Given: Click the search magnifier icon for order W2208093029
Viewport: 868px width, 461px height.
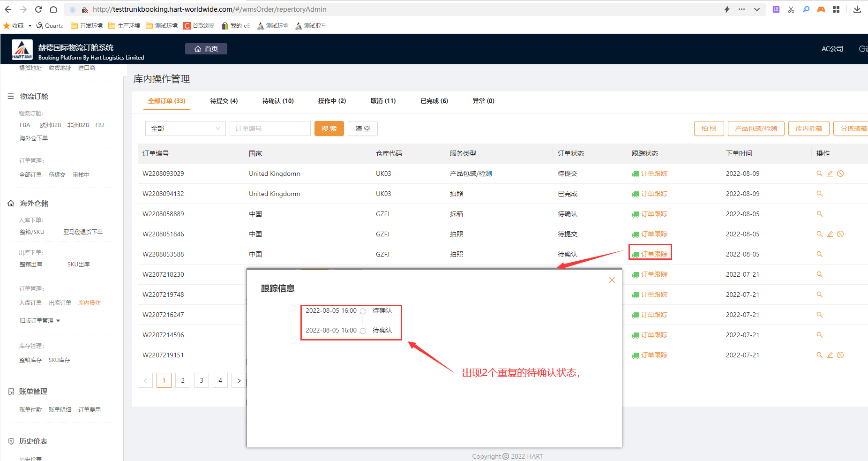Looking at the screenshot, I should pyautogui.click(x=819, y=174).
